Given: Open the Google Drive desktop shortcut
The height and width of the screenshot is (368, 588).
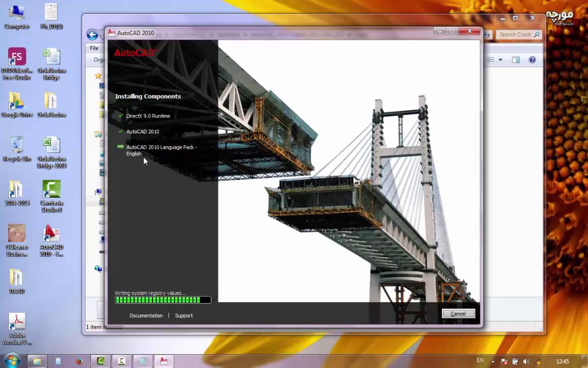Looking at the screenshot, I should (17, 104).
